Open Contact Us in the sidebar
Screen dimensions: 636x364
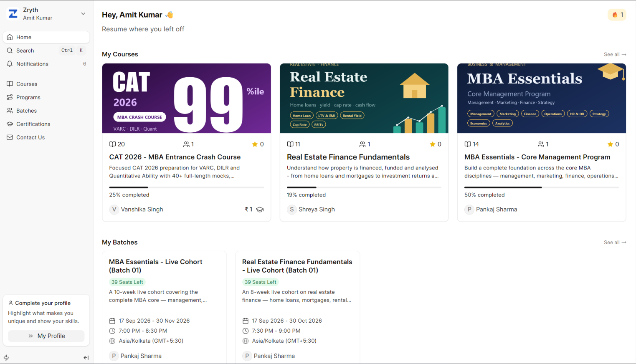(46, 137)
